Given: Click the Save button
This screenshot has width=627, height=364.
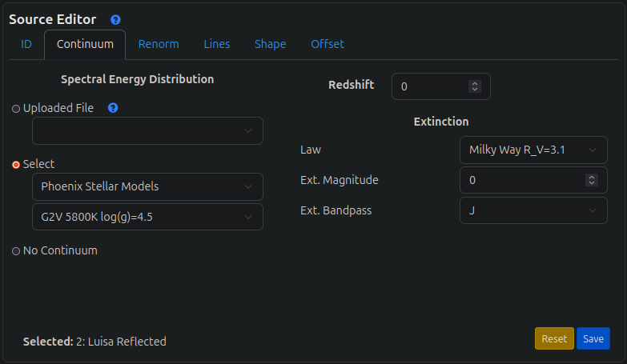Looking at the screenshot, I should coord(593,338).
